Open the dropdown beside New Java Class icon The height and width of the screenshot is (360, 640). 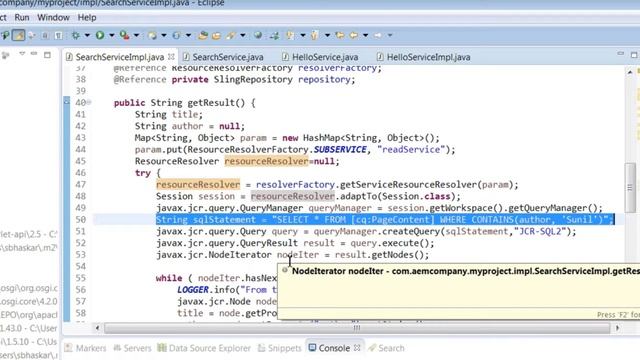coord(188,36)
